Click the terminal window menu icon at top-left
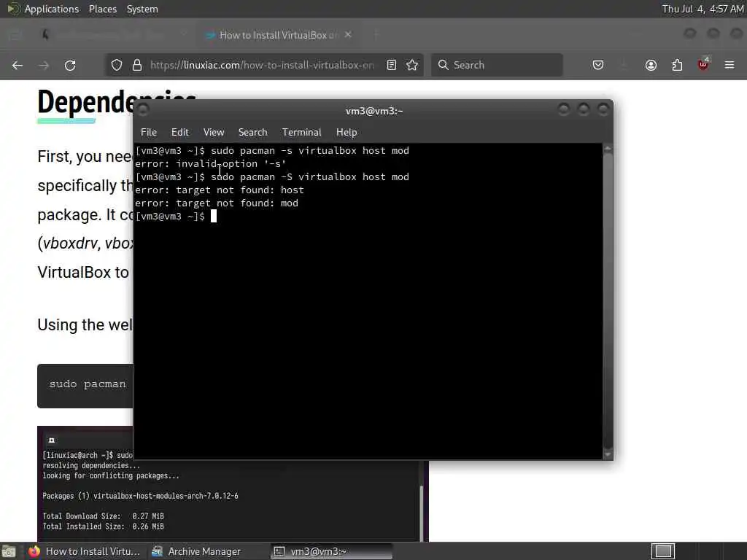This screenshot has height=560, width=747. click(x=144, y=110)
